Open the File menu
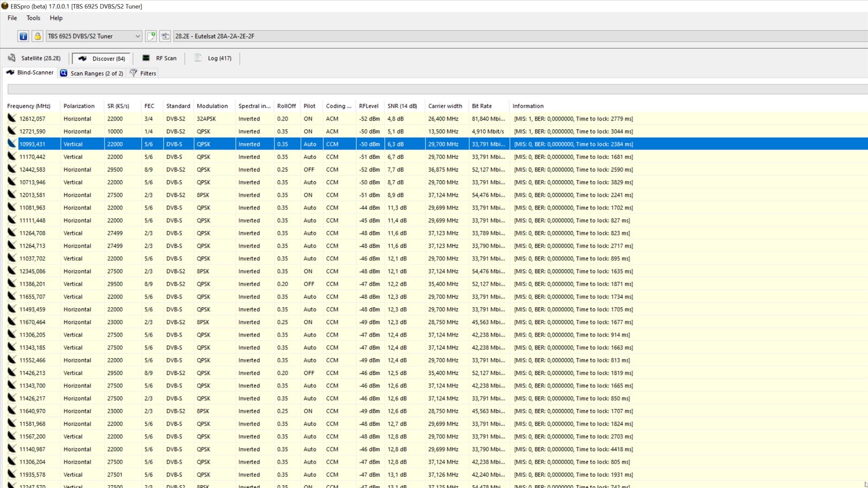This screenshot has width=868, height=488. click(12, 18)
